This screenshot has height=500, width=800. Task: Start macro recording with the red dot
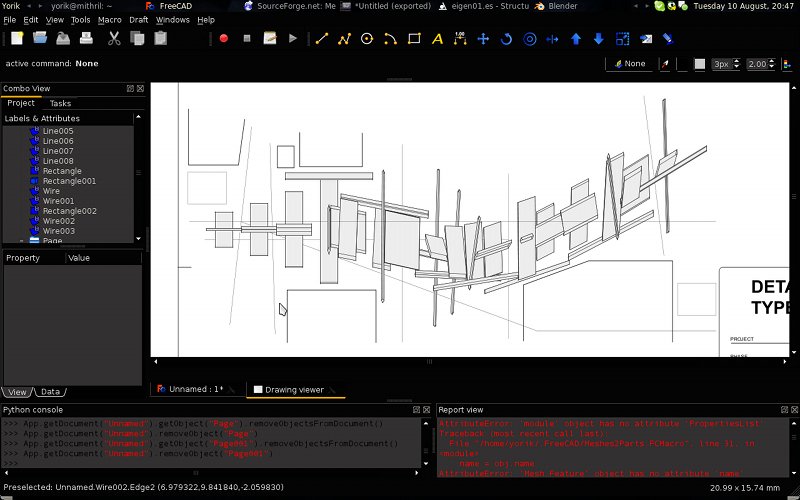[223, 38]
